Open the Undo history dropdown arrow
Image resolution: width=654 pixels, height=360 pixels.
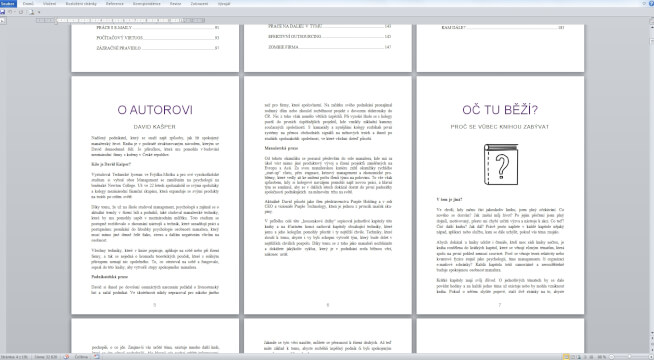(x=15, y=12)
